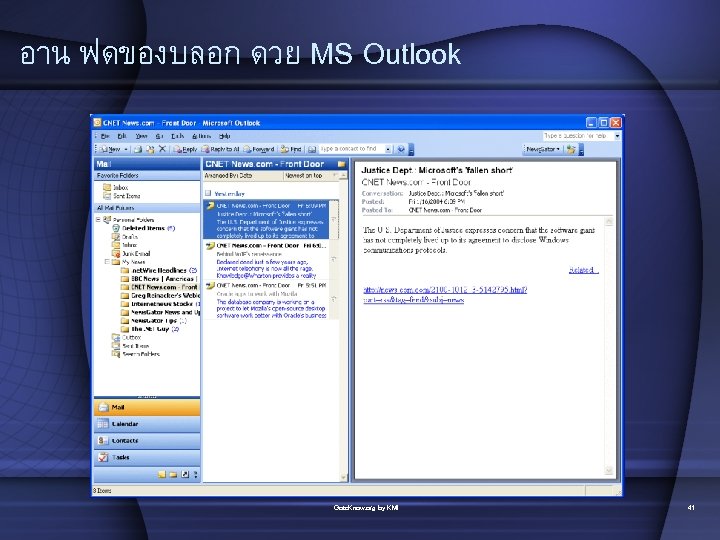Click the Notes icon in the navigation pane
The image size is (720, 540).
pyautogui.click(x=162, y=474)
